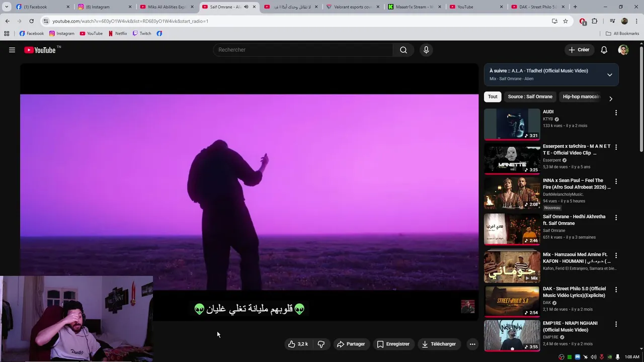Show more filter chips with right arrow
This screenshot has height=362, width=644.
(611, 99)
